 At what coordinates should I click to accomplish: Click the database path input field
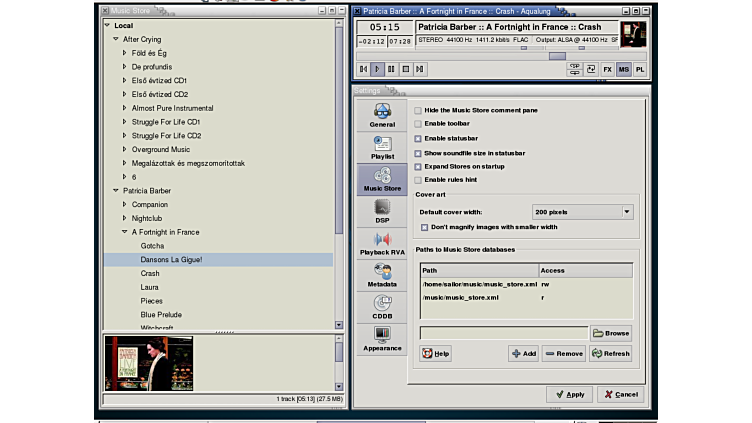point(503,333)
